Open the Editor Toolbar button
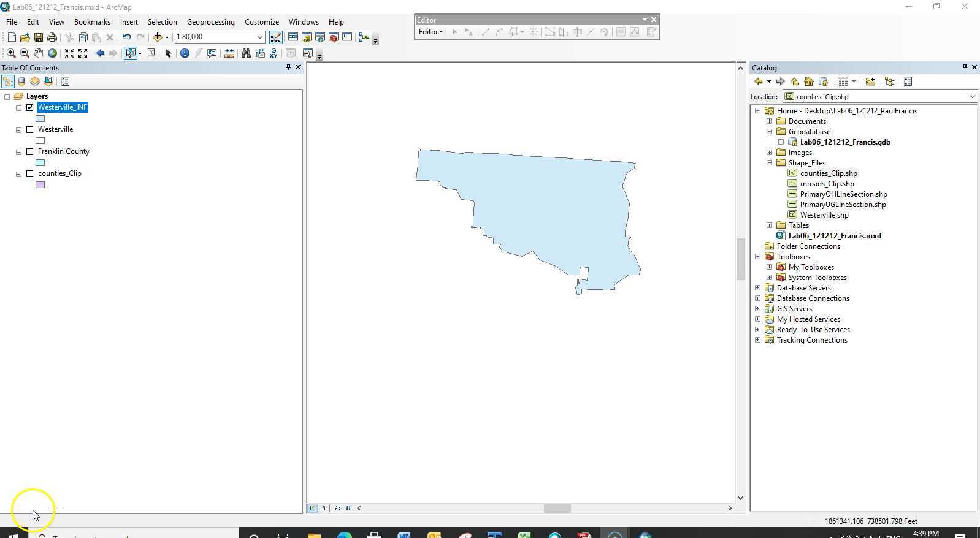980x538 pixels. [276, 37]
